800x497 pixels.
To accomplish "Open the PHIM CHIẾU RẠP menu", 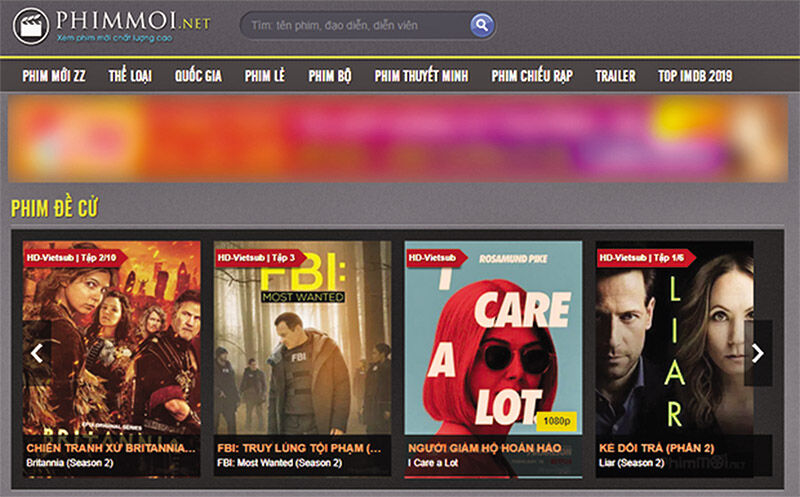I will (x=532, y=76).
